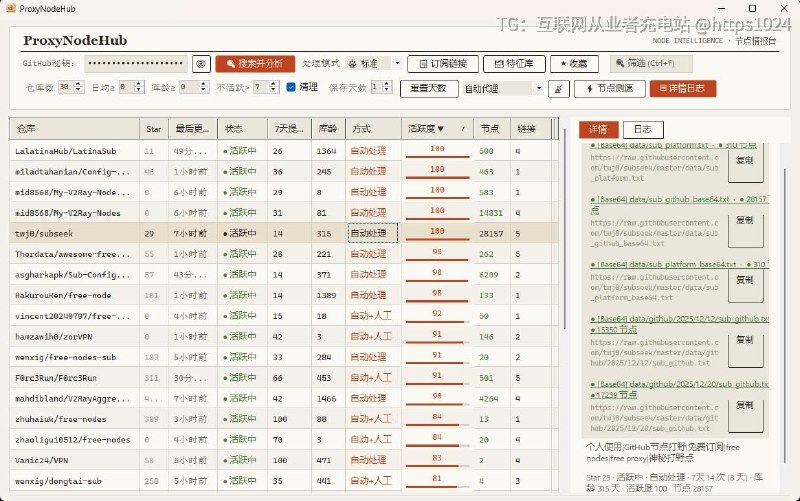This screenshot has width=800, height=501.
Task: Open the data/sub_platform_base64.txt link
Action: [679, 264]
